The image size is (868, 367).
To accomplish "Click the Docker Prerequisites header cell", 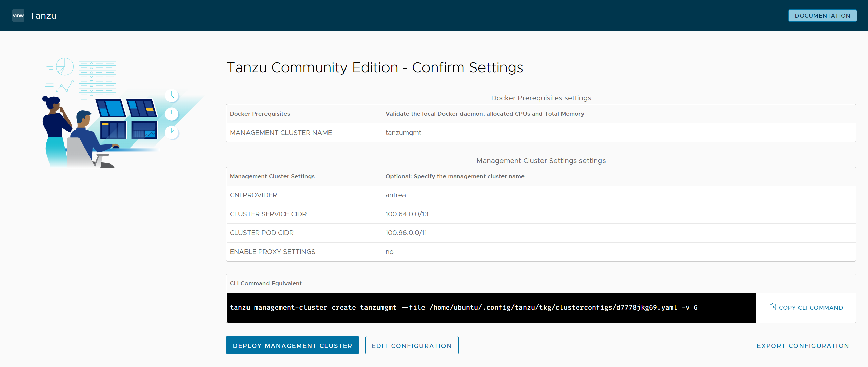I will [260, 114].
